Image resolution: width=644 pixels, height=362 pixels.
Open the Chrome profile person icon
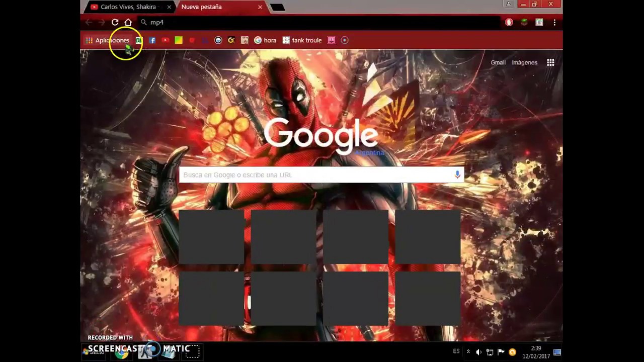pyautogui.click(x=509, y=4)
